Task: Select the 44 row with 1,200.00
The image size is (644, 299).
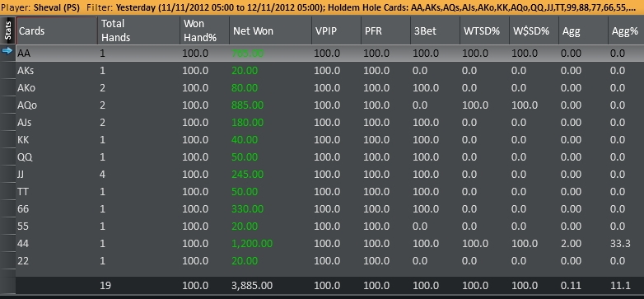Action: click(x=329, y=244)
